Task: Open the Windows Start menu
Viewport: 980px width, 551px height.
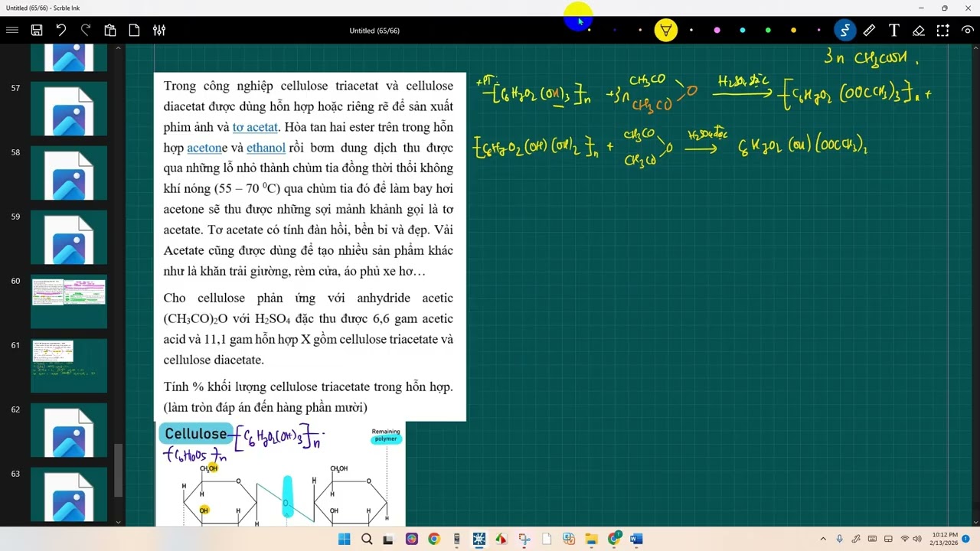Action: [x=345, y=539]
